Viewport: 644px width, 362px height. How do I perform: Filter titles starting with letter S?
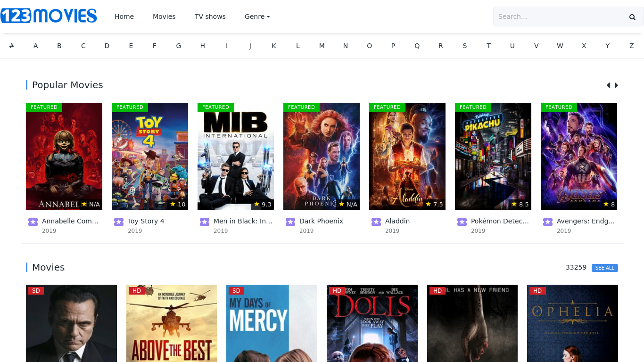[x=465, y=46]
